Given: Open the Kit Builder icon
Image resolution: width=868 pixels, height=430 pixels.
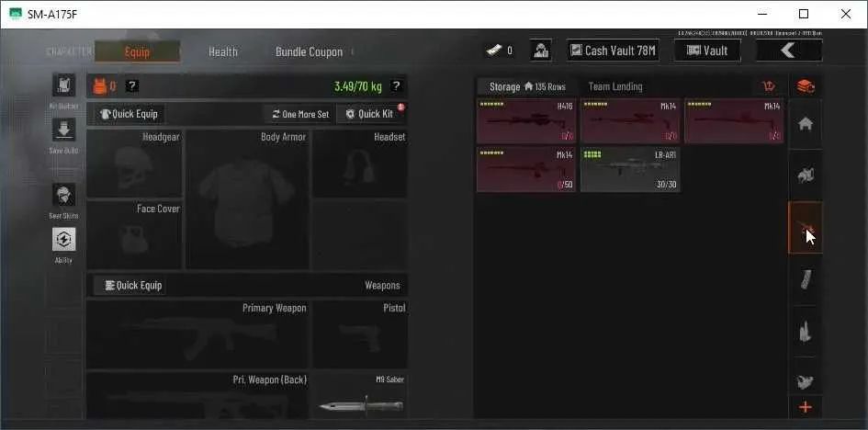Looking at the screenshot, I should pyautogui.click(x=63, y=85).
